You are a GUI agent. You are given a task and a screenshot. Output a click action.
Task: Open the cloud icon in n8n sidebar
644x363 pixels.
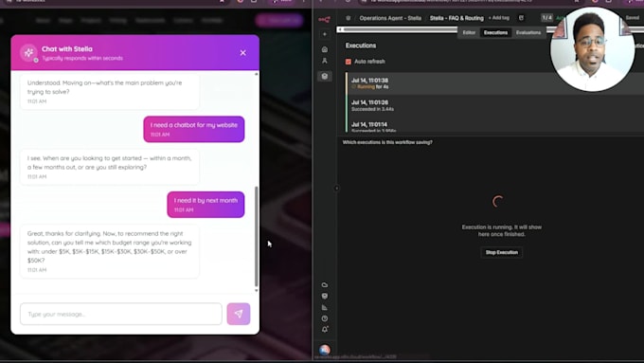point(325,285)
